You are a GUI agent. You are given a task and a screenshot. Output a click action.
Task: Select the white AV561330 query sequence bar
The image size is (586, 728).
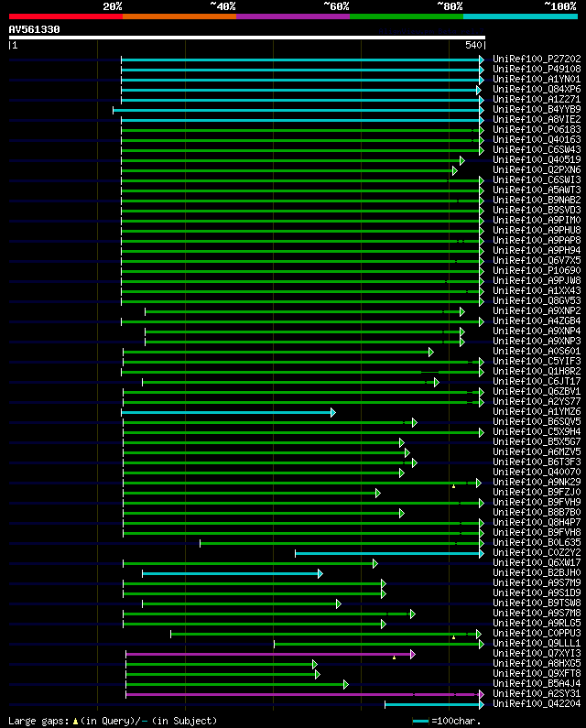click(x=247, y=38)
